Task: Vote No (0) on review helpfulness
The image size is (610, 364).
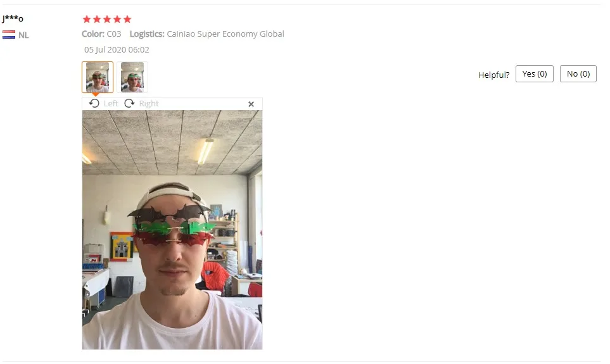Action: (578, 74)
